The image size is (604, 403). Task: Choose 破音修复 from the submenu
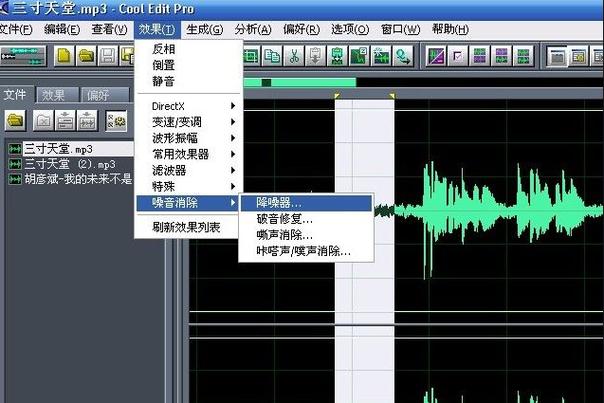[284, 219]
